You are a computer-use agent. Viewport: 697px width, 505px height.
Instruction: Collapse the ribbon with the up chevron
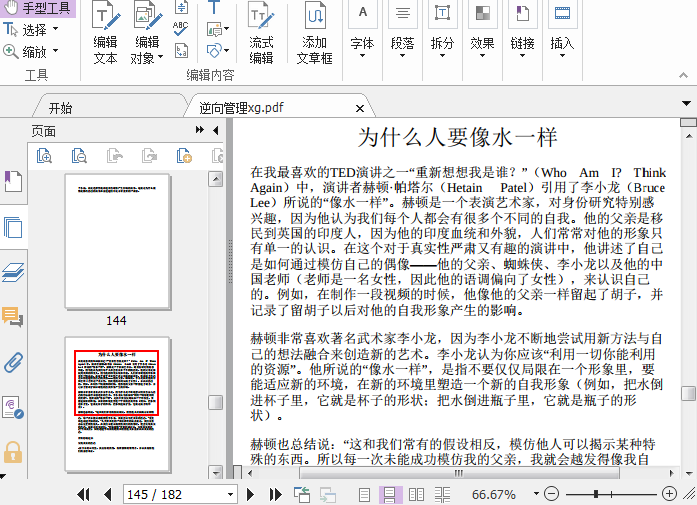684,75
